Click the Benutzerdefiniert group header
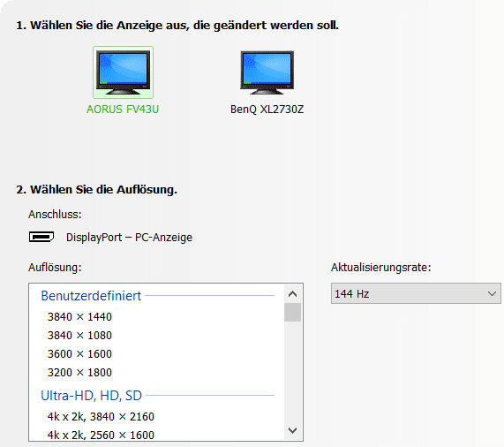This screenshot has width=504, height=447. click(91, 296)
